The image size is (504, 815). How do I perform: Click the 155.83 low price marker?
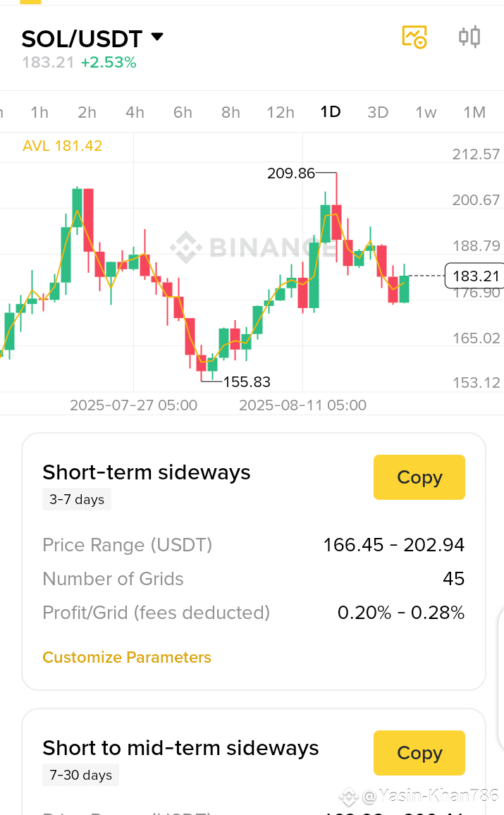pos(247,382)
